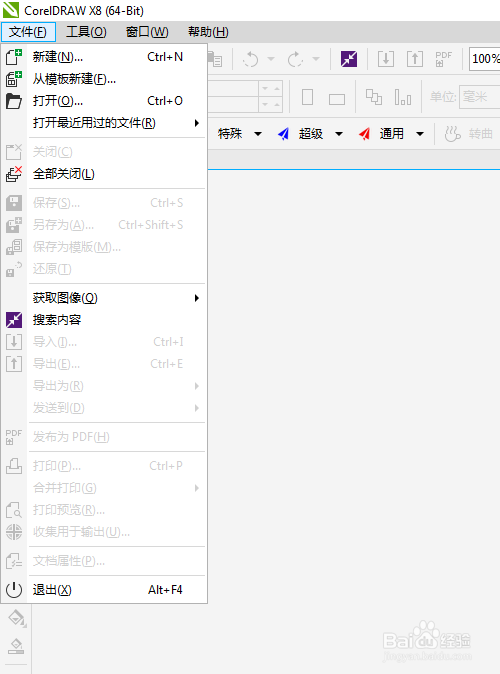The height and width of the screenshot is (674, 500).
Task: Click the 通用 toolbar label
Action: [392, 134]
